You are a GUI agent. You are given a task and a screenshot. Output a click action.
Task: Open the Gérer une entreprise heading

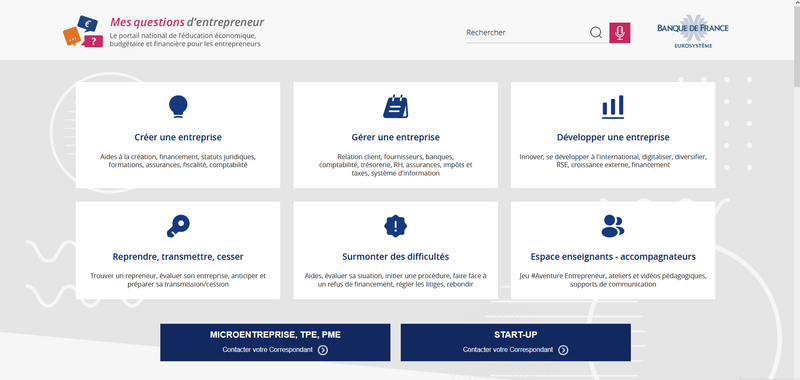pyautogui.click(x=395, y=137)
